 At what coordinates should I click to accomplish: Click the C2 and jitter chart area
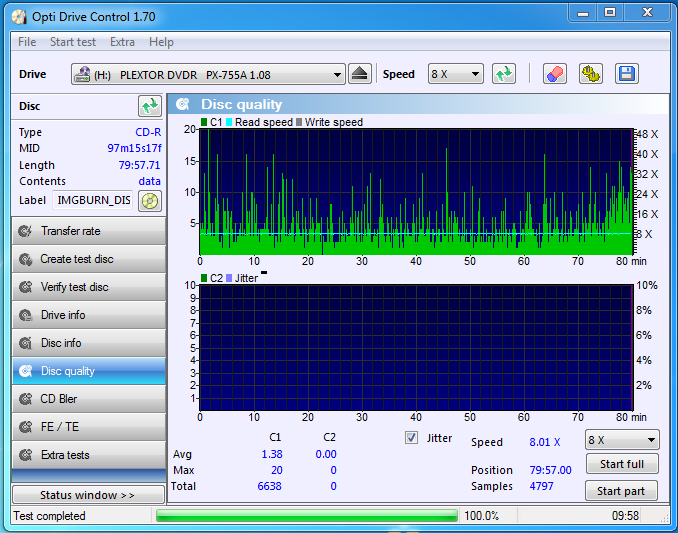[x=416, y=348]
